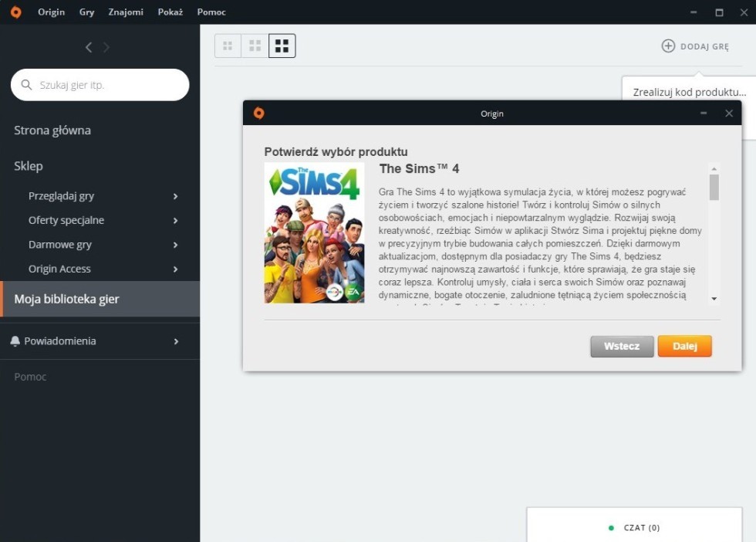
Task: Click the Dalej button to continue
Action: [685, 346]
